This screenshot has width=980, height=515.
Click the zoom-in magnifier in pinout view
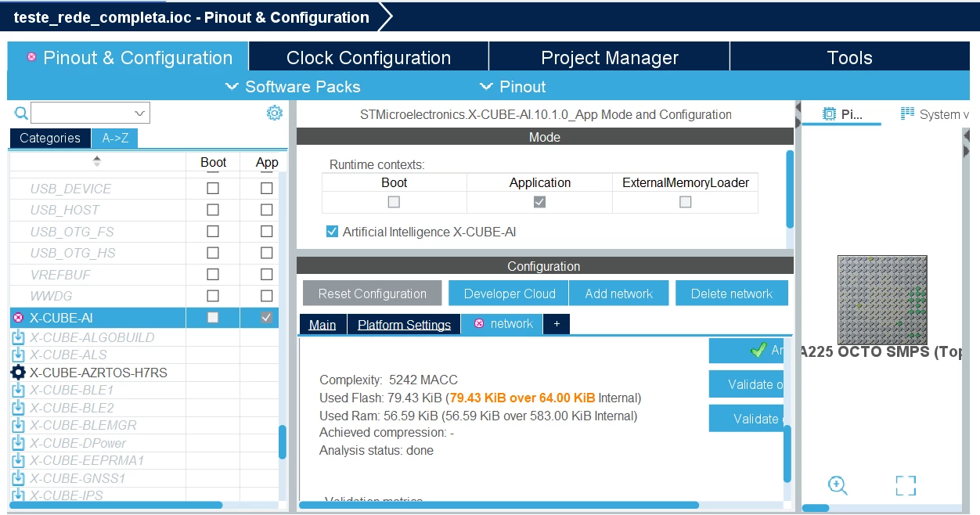(838, 485)
